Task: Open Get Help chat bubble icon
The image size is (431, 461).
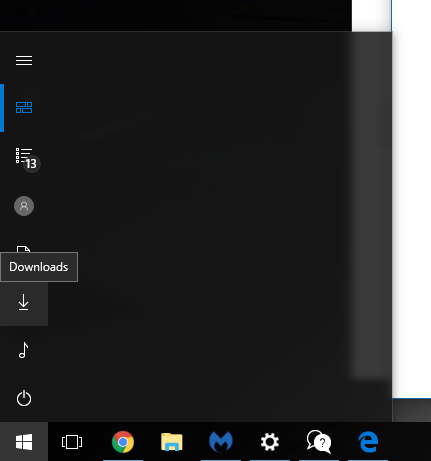Action: 319,442
